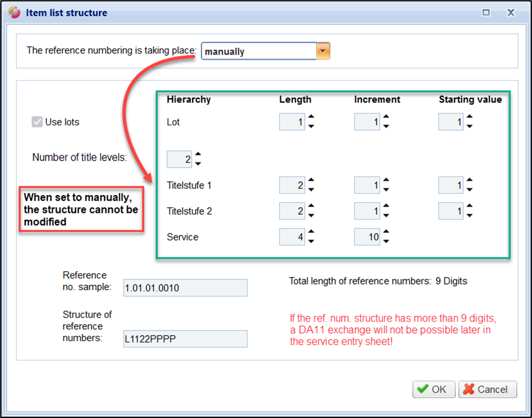The width and height of the screenshot is (532, 418).
Task: Increase Titelstufe 2 increment
Action: click(386, 206)
